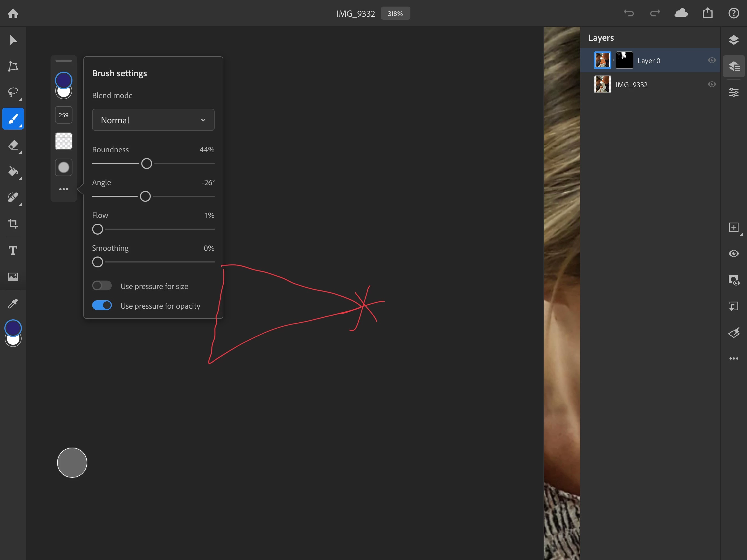Click the undo button
This screenshot has width=747, height=560.
pos(628,13)
